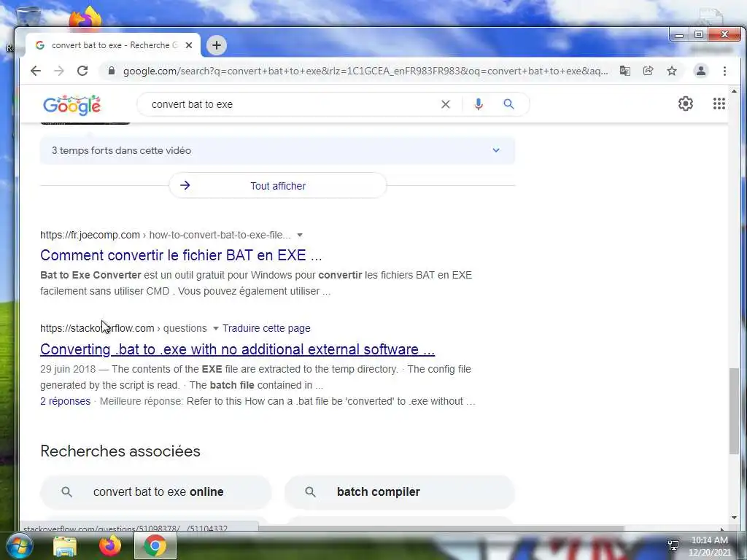Open 'Converting .bat to .exe' Stack Overflow link
Image resolution: width=747 pixels, height=560 pixels.
237,349
